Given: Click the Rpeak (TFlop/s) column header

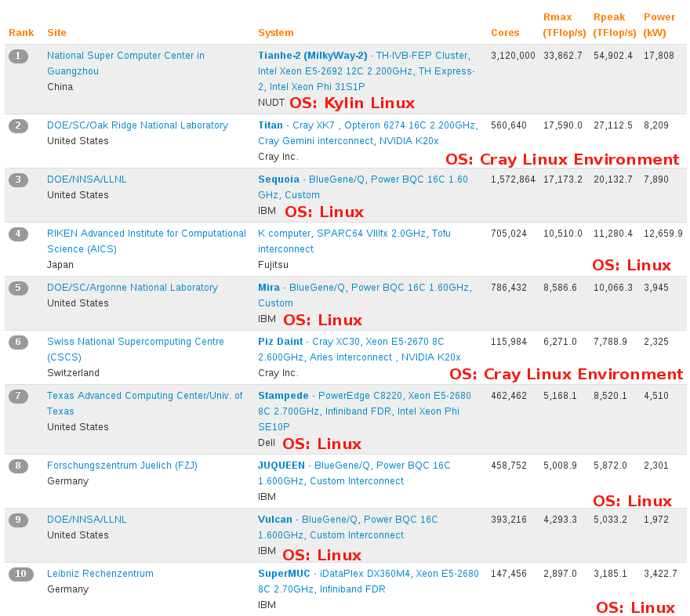Looking at the screenshot, I should (x=615, y=25).
